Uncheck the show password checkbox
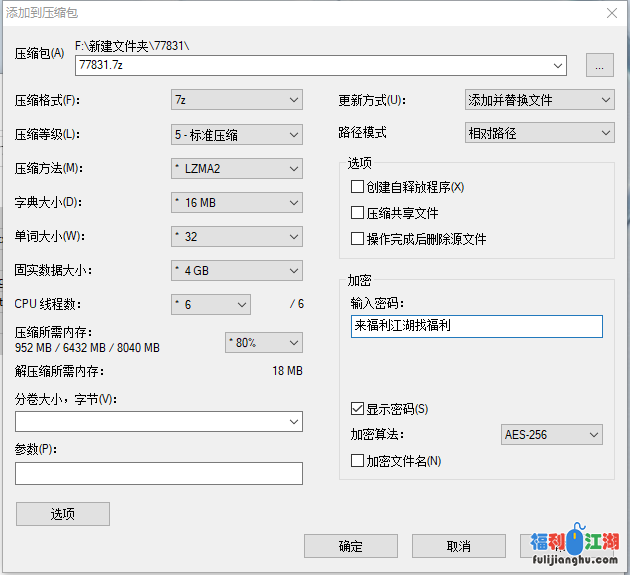 point(357,409)
